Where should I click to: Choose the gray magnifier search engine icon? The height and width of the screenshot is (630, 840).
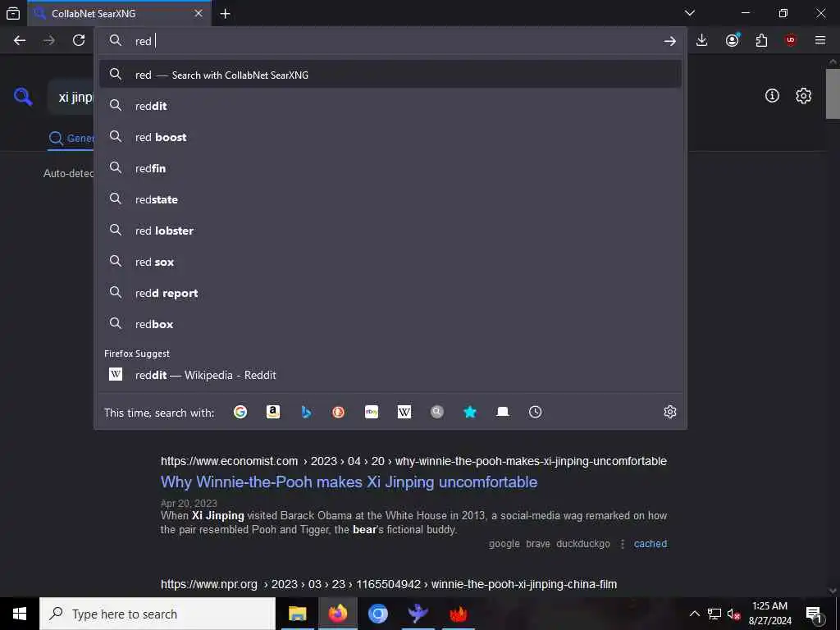pyautogui.click(x=437, y=412)
